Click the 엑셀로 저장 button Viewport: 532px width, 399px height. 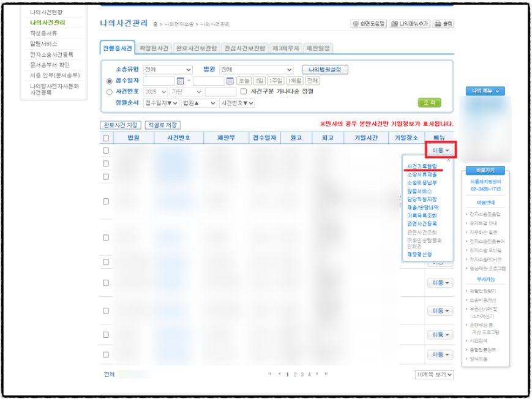[x=162, y=125]
